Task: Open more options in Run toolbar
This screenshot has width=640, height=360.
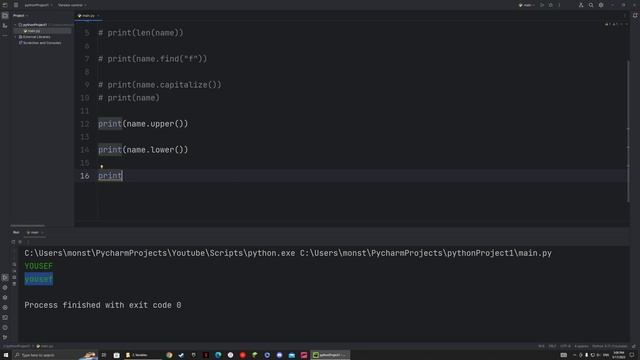Action: [x=28, y=242]
